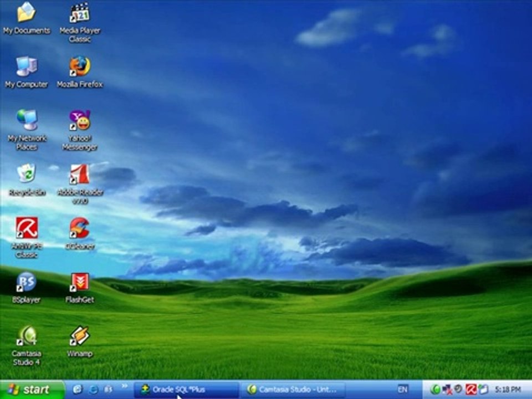Open the Yahoo! Messenger shortcut

[80, 120]
